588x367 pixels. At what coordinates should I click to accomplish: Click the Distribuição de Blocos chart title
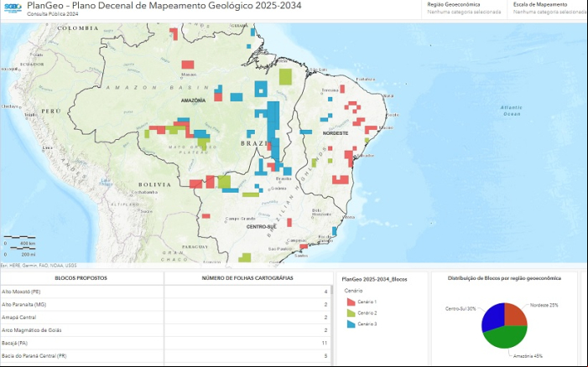click(x=504, y=278)
